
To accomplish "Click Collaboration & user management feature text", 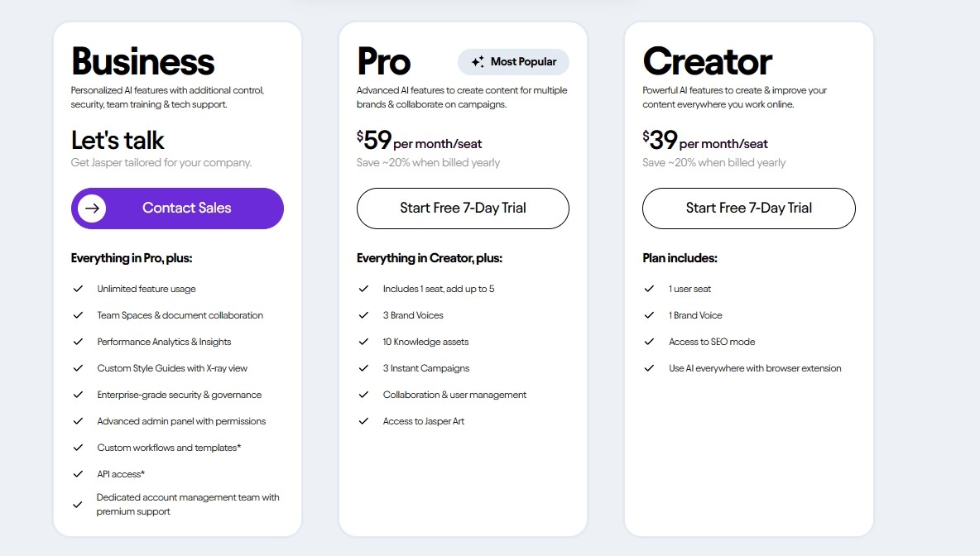I will (x=455, y=395).
